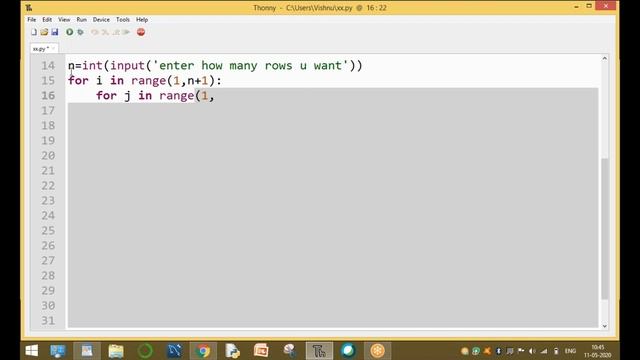
Task: Click the text 'enter how many rows u want'
Action: coord(250,66)
